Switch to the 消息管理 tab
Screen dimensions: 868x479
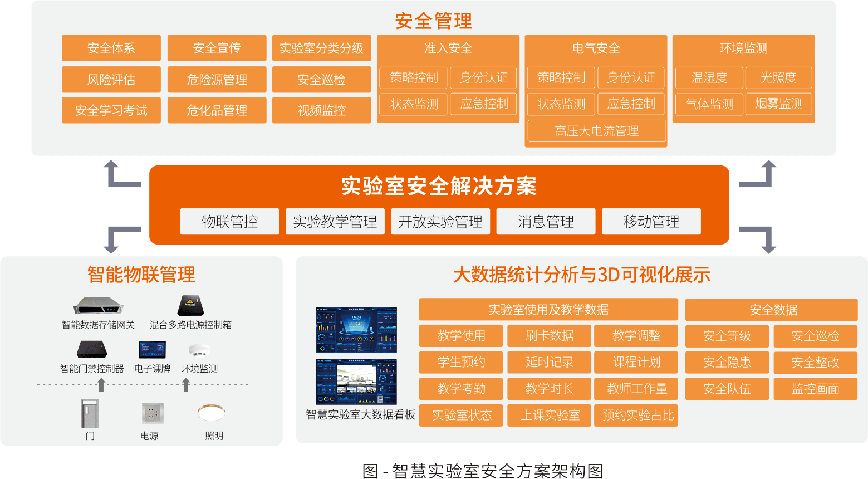(x=546, y=222)
